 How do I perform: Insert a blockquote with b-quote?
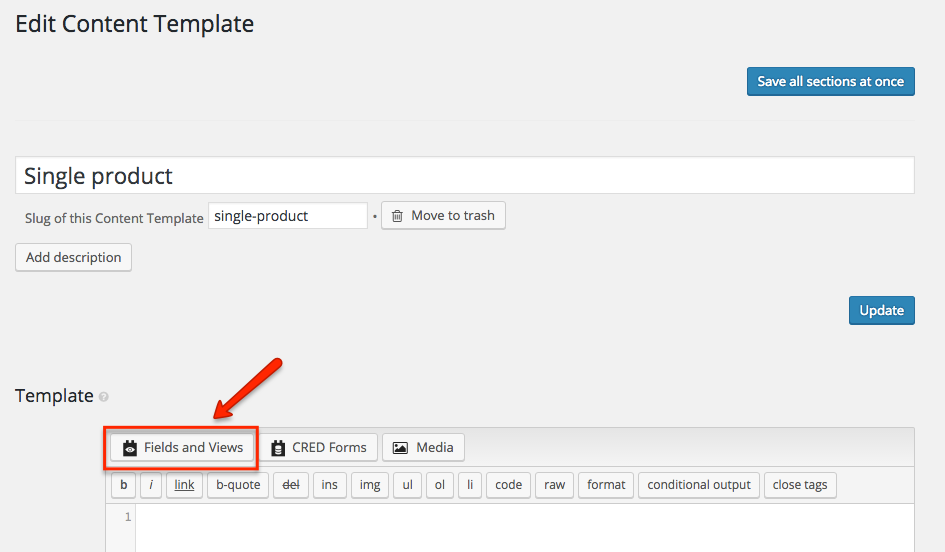(238, 485)
